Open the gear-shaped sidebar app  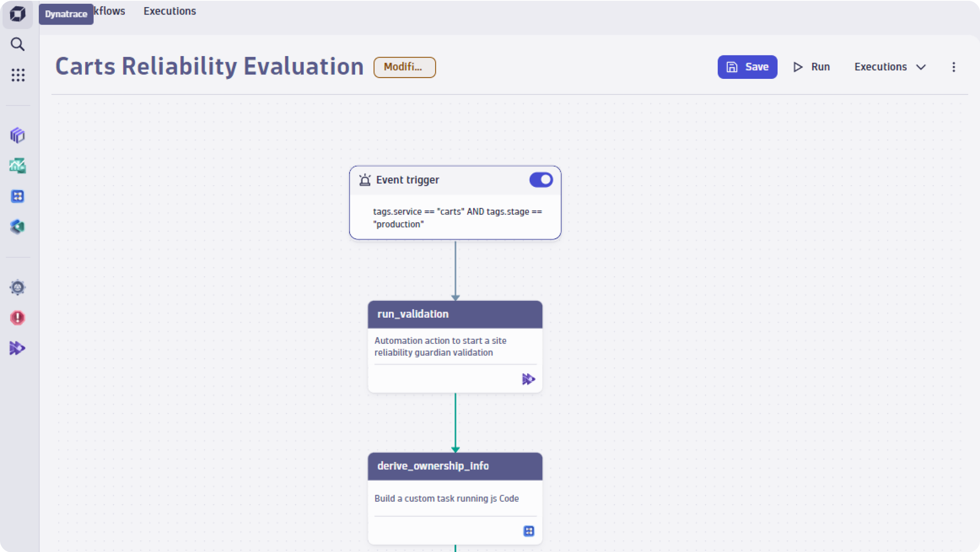(x=18, y=287)
